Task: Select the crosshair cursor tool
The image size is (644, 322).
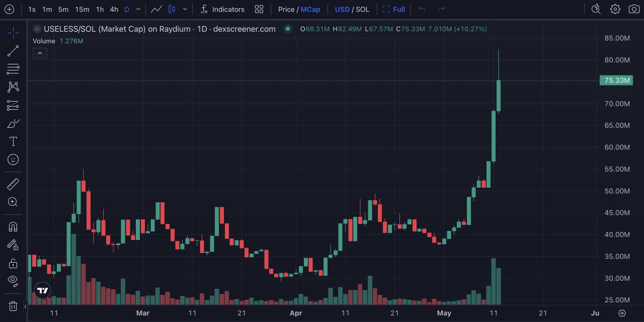Action: (x=13, y=33)
